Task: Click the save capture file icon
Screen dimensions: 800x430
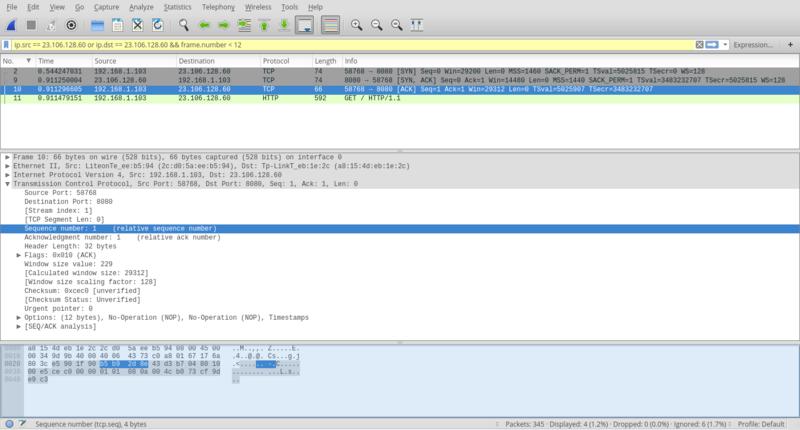Action: pyautogui.click(x=116, y=23)
